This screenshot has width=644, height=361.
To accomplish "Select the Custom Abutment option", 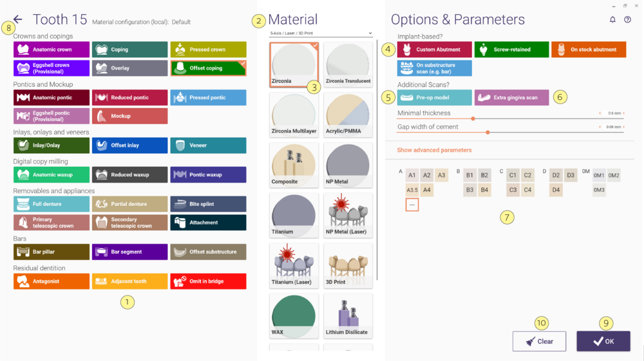I will [x=435, y=49].
